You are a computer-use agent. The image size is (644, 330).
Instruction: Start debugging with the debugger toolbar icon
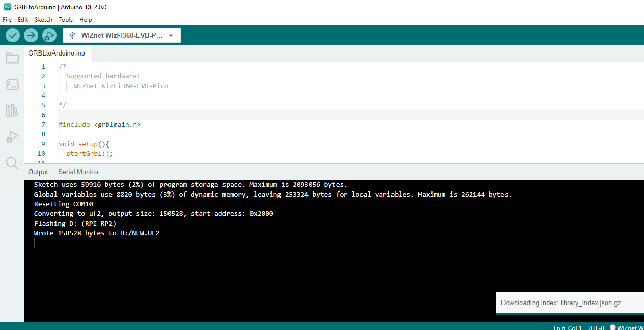point(49,35)
